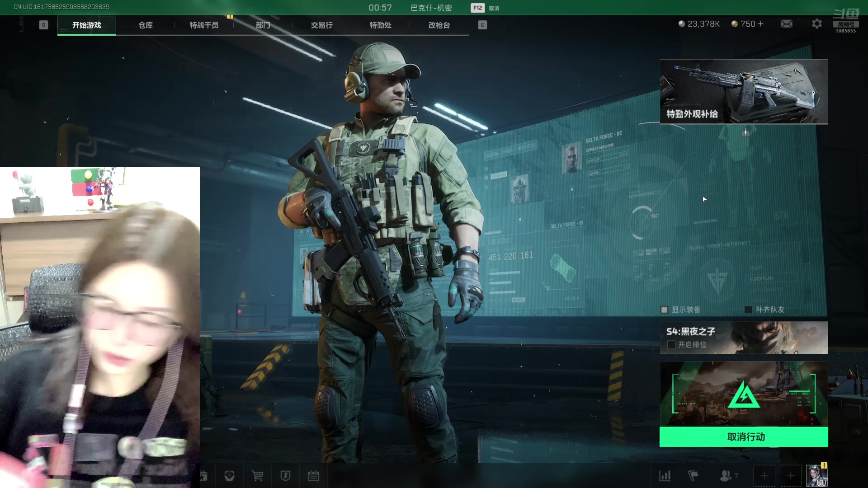Open the 部门 tab
This screenshot has width=868, height=488.
[x=263, y=25]
